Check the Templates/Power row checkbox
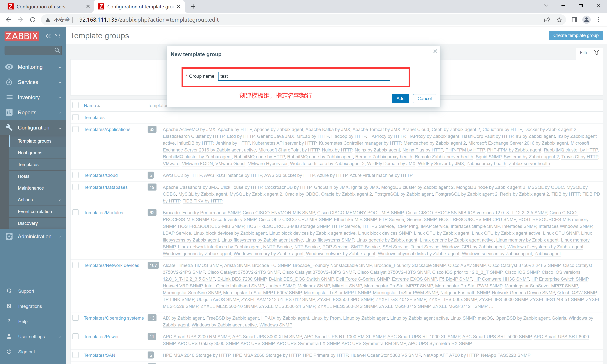 tap(75, 336)
